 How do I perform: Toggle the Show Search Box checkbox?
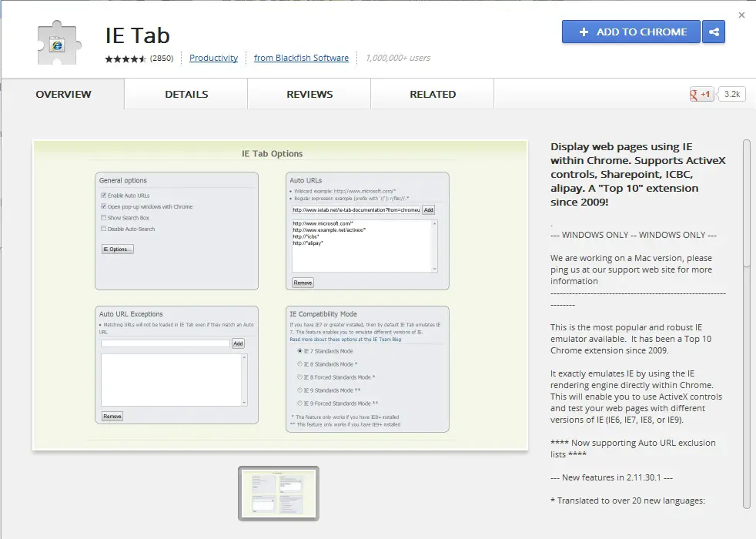click(x=104, y=218)
